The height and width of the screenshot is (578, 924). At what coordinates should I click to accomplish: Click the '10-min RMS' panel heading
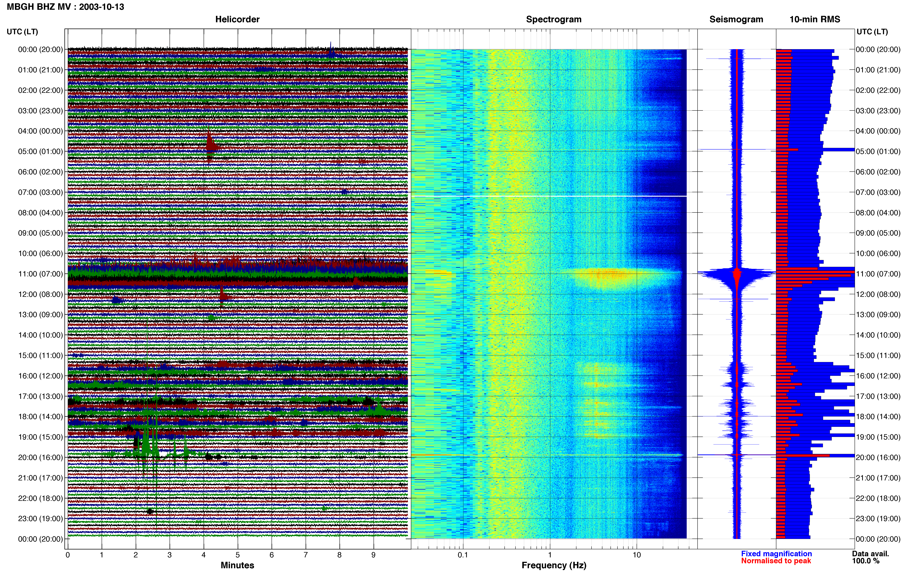pos(815,20)
